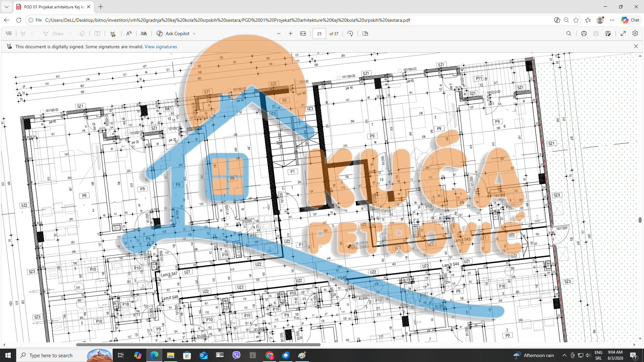This screenshot has width=644, height=362.
Task: Click the Save as icon
Action: click(x=608, y=34)
